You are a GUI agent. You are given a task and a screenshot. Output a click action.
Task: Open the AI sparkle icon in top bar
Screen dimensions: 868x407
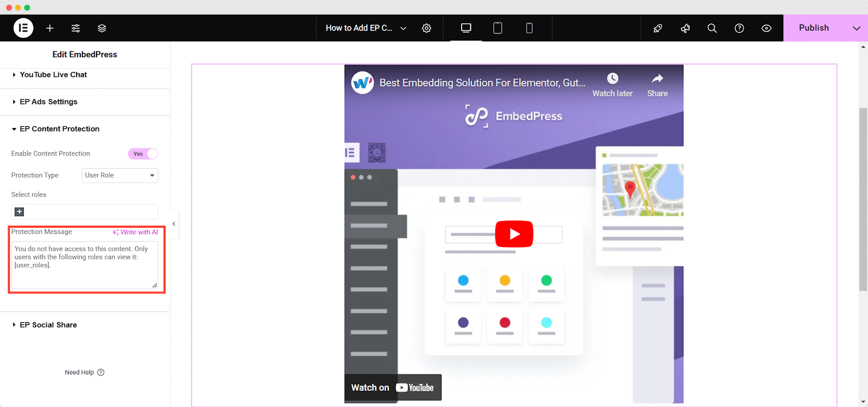685,28
